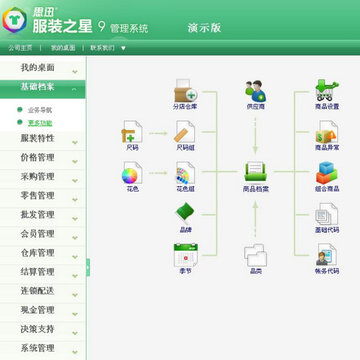The height and width of the screenshot is (360, 360).
Task: Open the 尺码 size icon
Action: click(x=132, y=131)
